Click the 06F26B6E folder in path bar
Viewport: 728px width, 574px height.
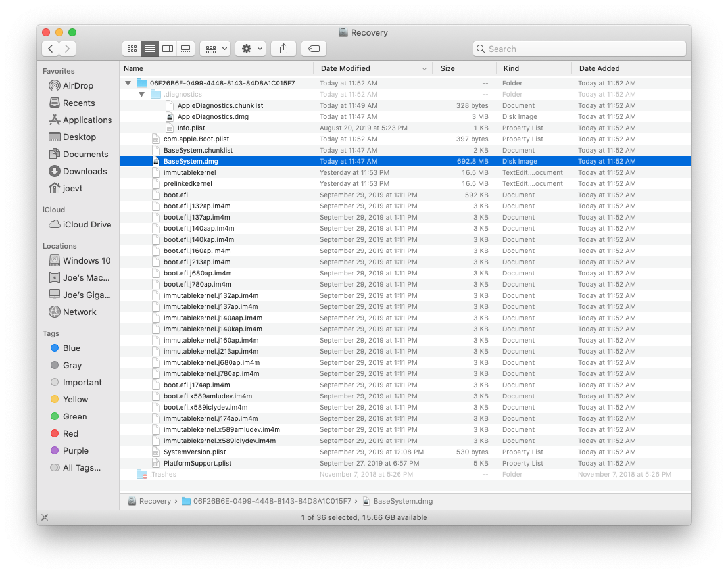click(x=266, y=502)
